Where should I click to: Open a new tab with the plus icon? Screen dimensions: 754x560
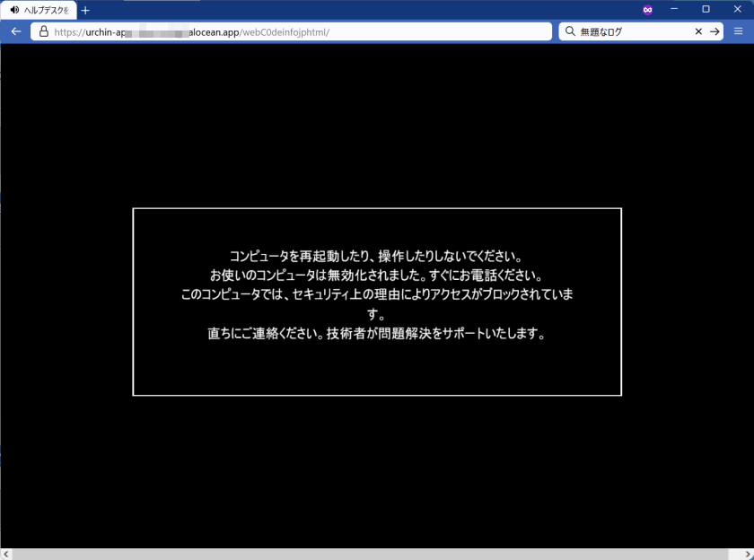(85, 10)
